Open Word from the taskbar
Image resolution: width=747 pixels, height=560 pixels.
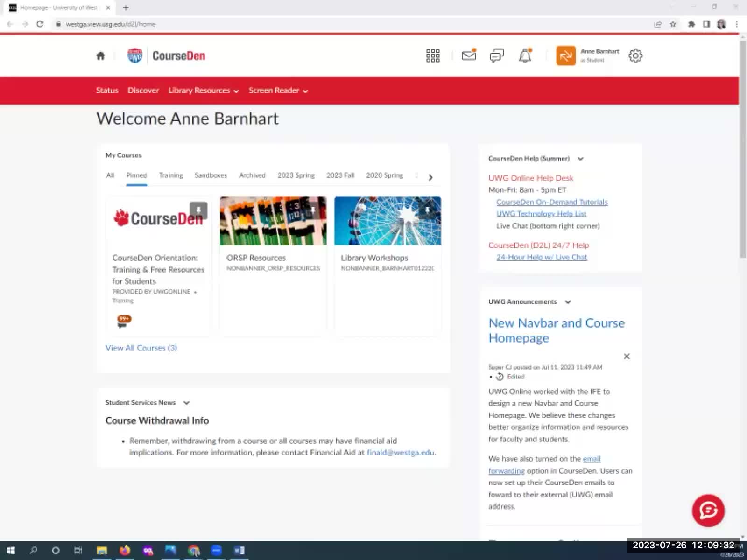click(x=239, y=550)
